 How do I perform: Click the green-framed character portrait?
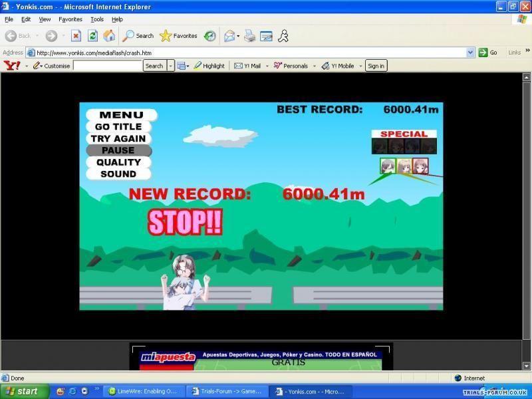(x=388, y=166)
